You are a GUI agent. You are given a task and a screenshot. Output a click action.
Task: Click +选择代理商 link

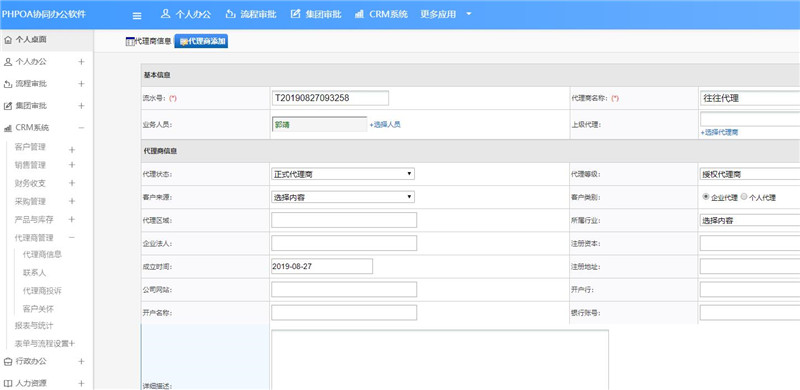point(719,133)
